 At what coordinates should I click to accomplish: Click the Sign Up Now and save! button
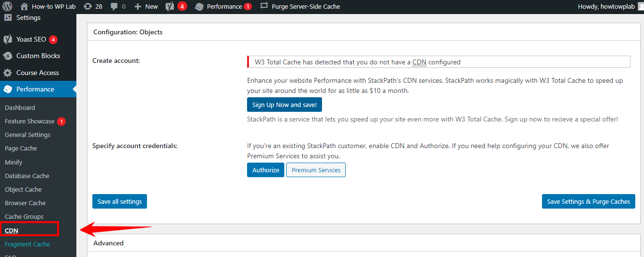(x=284, y=105)
